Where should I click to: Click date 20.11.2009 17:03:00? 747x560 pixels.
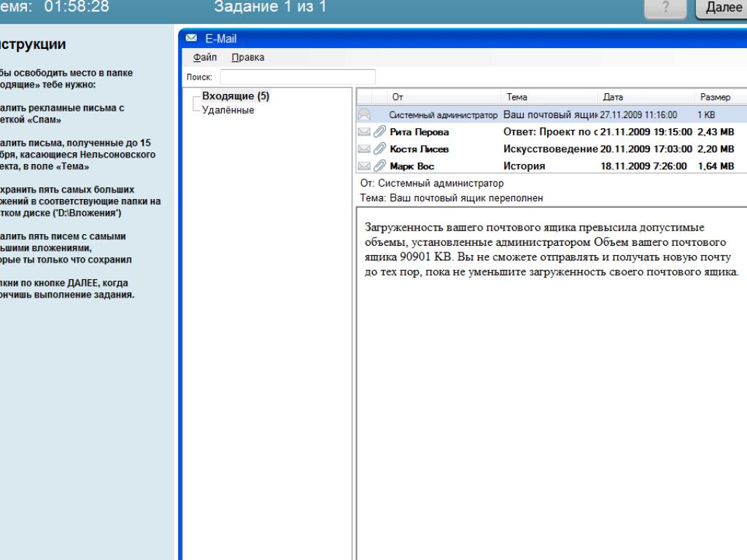646,149
